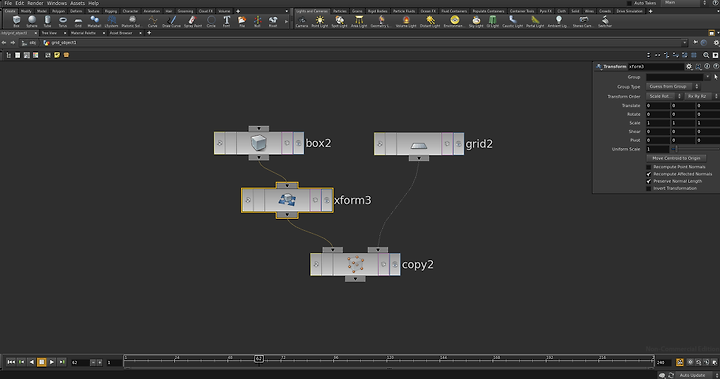The width and height of the screenshot is (720, 379).
Task: Open the Group field dropdown arrow
Action: click(707, 77)
